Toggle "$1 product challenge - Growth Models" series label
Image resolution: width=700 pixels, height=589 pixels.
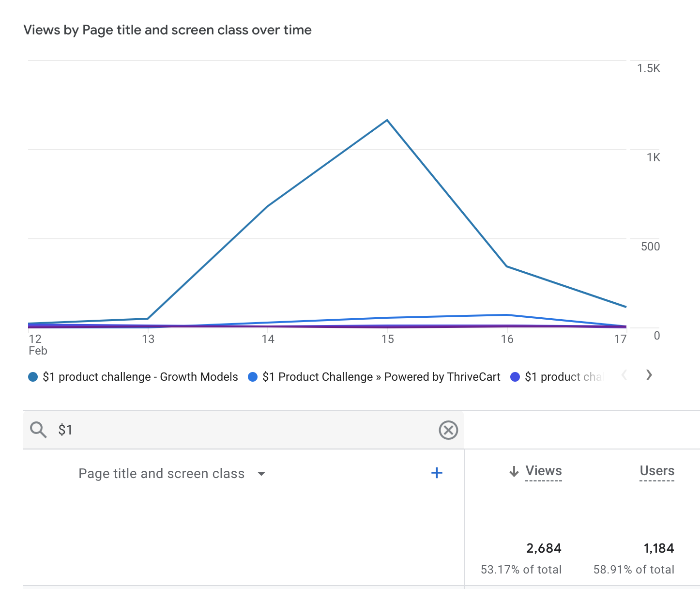click(x=140, y=377)
